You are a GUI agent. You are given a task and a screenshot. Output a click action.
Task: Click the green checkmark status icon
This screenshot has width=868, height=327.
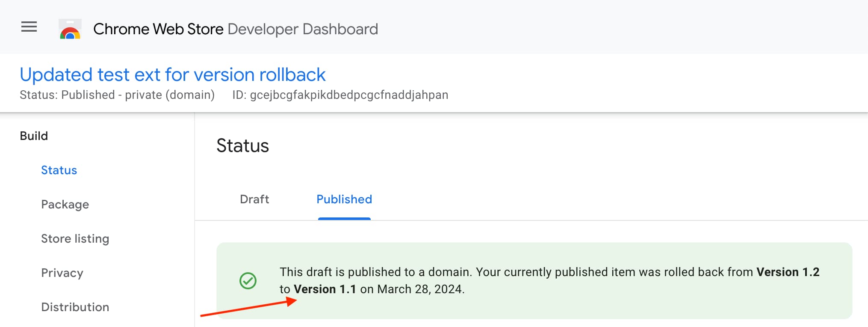[248, 281]
